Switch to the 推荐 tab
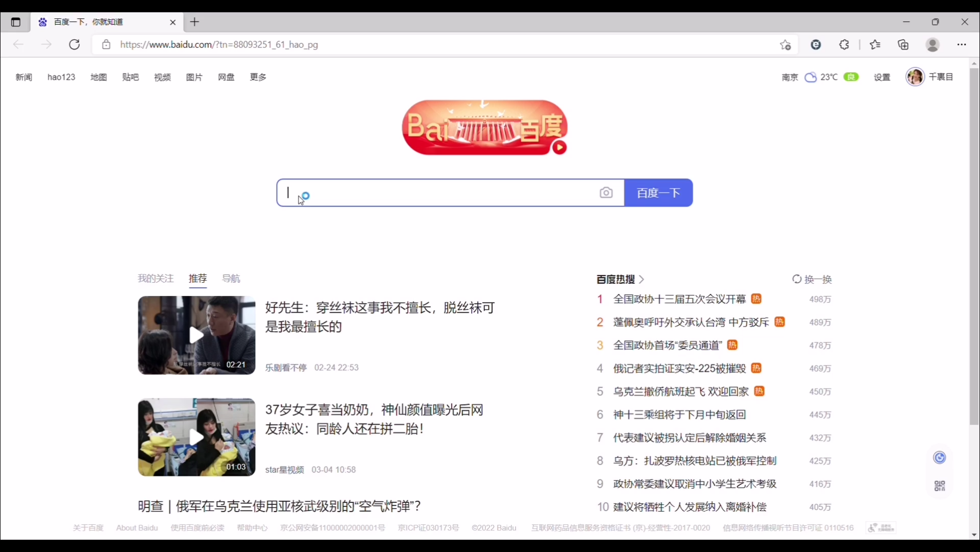This screenshot has height=552, width=980. (x=198, y=279)
